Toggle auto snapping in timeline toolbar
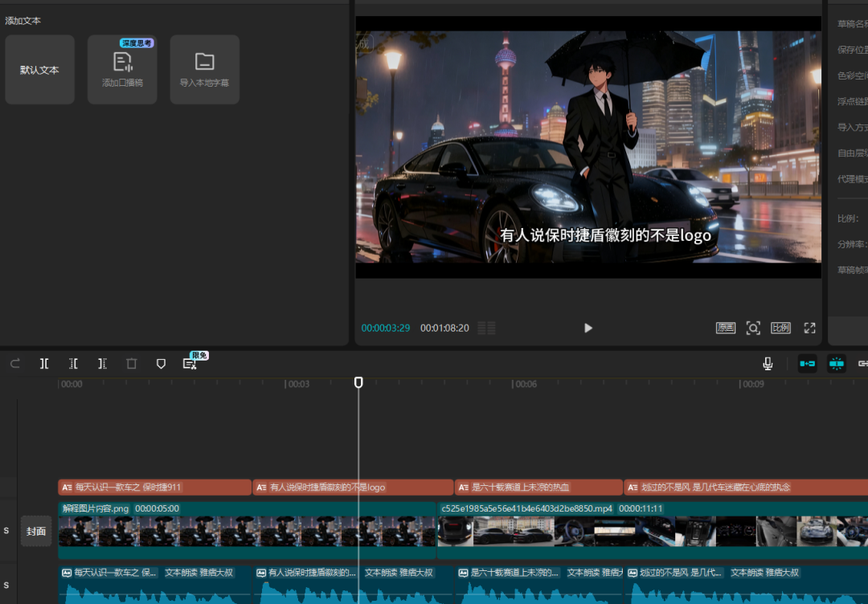Screen dimensions: 868x604 837,364
